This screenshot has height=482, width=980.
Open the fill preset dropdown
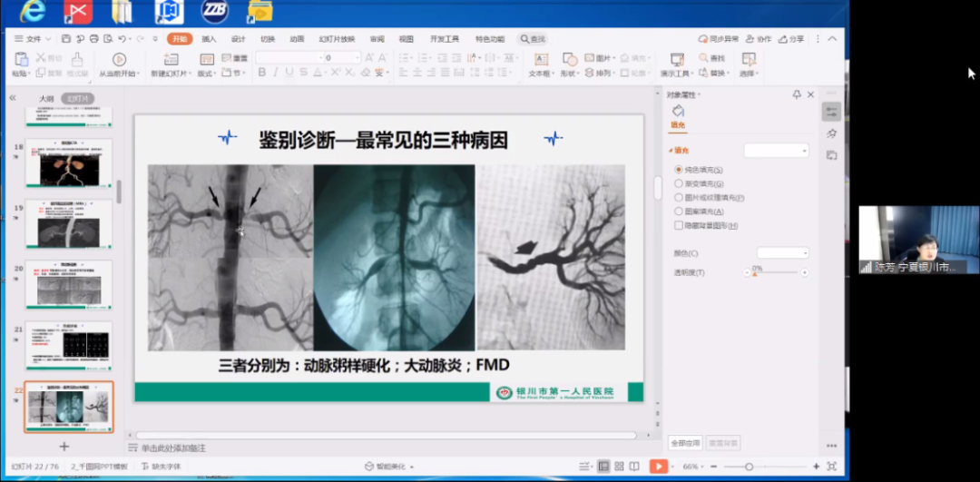[776, 151]
